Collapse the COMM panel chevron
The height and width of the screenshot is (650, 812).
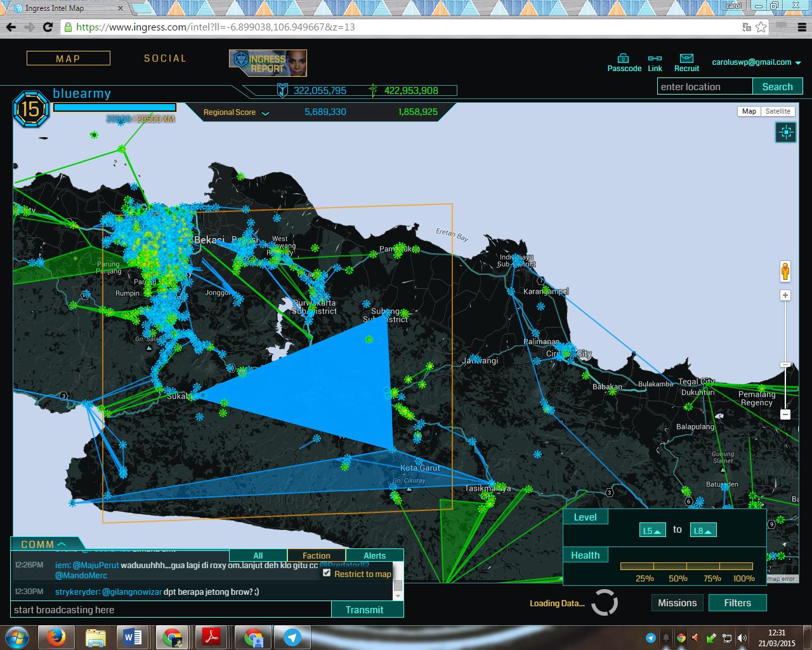pos(62,544)
